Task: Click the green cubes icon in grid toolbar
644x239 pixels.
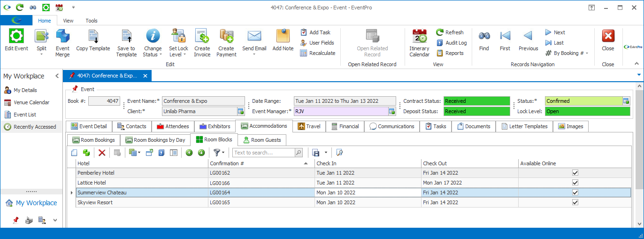Action: pos(86,153)
